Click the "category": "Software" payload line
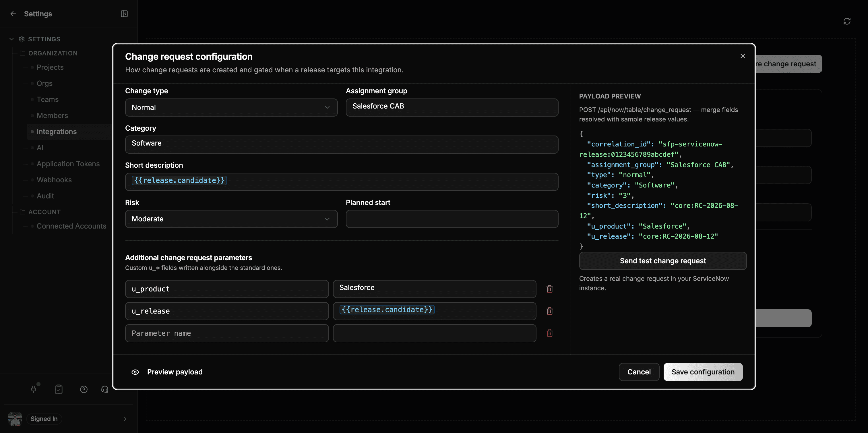The height and width of the screenshot is (433, 868). (632, 185)
